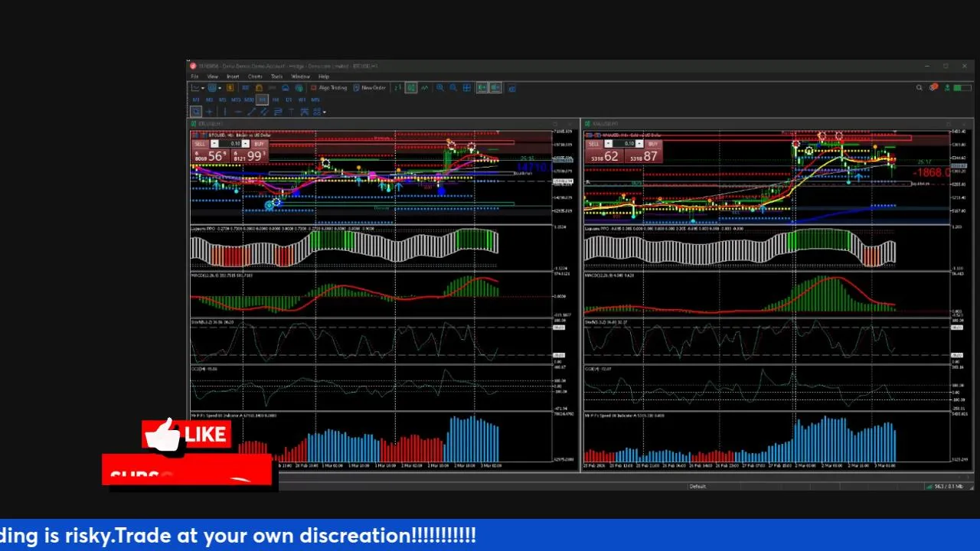Click the green account download icon
The height and width of the screenshot is (551, 980).
pyautogui.click(x=947, y=87)
